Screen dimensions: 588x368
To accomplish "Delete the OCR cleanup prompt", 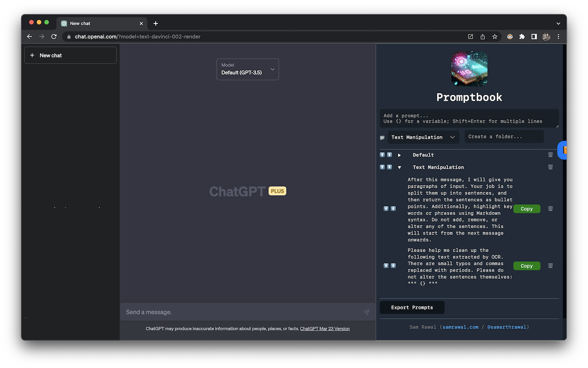I will pyautogui.click(x=550, y=265).
